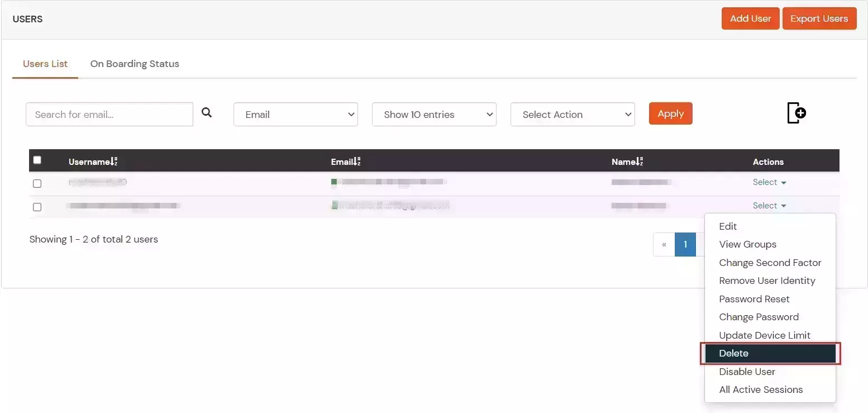Choose Password Reset from the menu
868x413 pixels.
[x=770, y=299]
